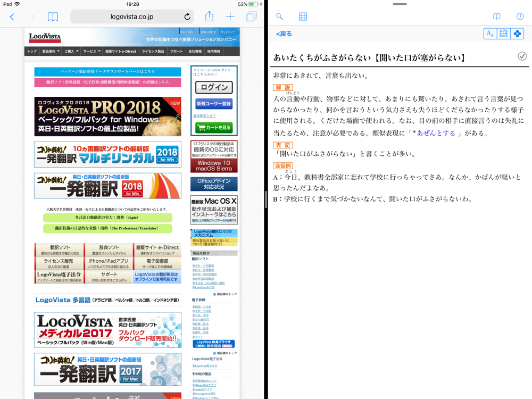Open the Japio 多言語自動翻訳 article link
This screenshot has height=399, width=532.
tap(107, 218)
